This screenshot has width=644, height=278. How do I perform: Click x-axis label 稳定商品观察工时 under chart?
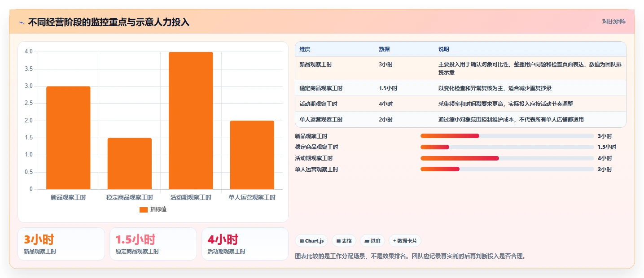(130, 197)
